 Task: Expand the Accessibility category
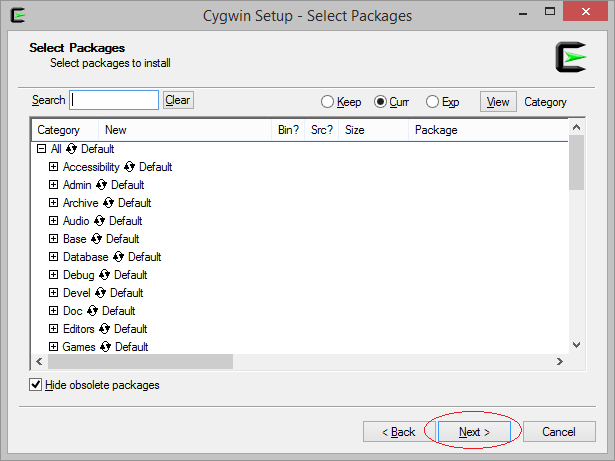click(x=53, y=167)
